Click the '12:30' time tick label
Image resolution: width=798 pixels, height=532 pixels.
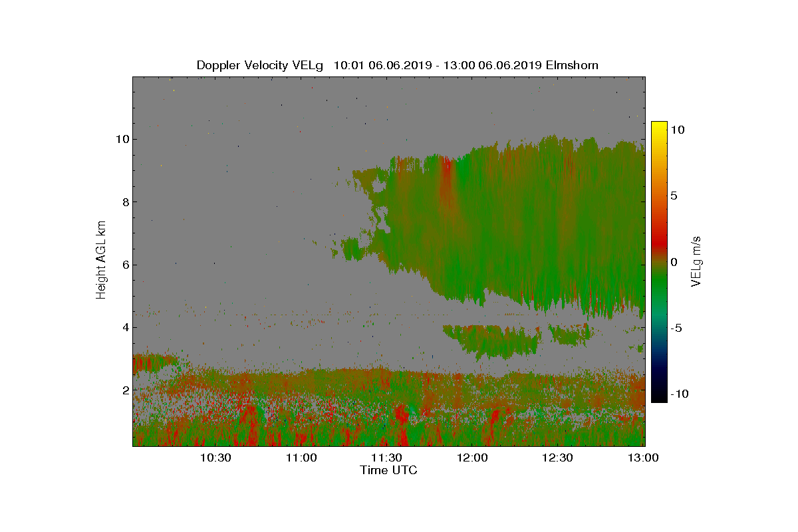[x=558, y=458]
